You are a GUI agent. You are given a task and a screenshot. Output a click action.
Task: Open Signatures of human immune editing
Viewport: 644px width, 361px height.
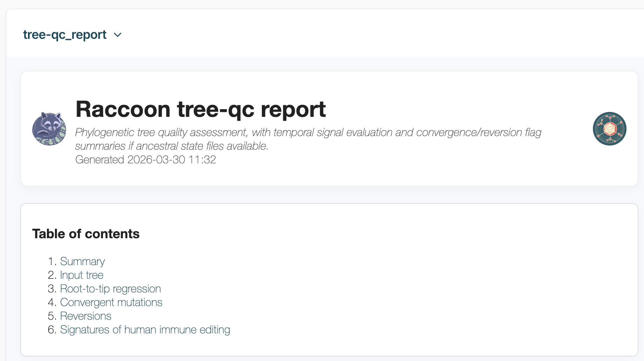point(145,330)
